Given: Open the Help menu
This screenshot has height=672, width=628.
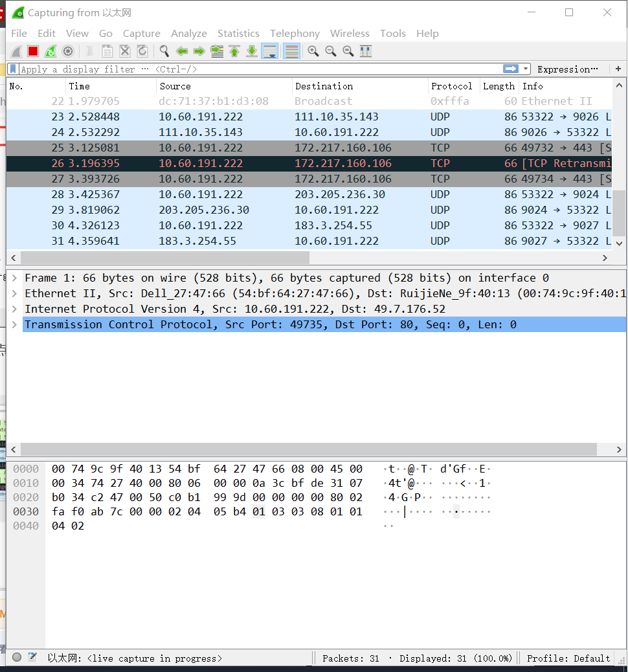Looking at the screenshot, I should tap(427, 34).
